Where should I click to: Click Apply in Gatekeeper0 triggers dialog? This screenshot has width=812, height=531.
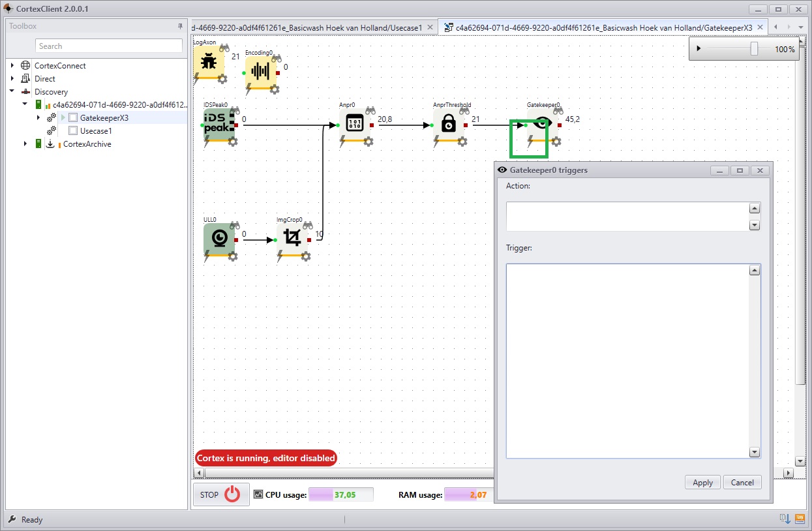click(x=702, y=483)
